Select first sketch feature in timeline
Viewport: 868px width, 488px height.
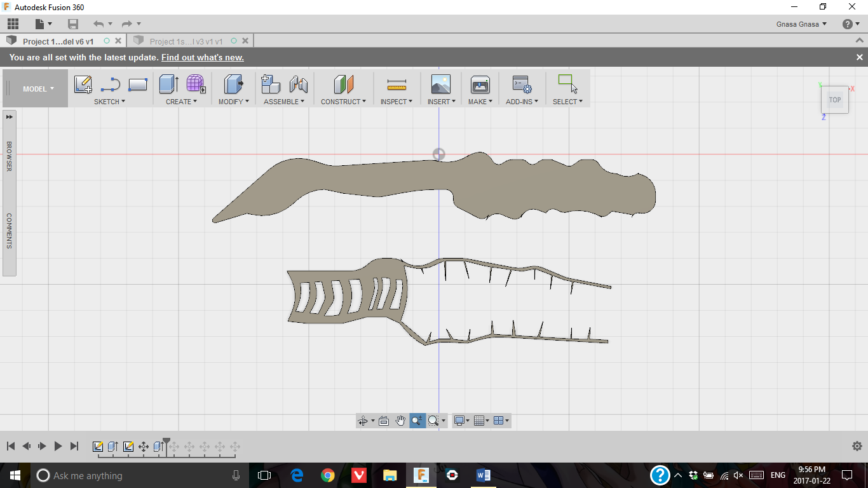coord(98,447)
